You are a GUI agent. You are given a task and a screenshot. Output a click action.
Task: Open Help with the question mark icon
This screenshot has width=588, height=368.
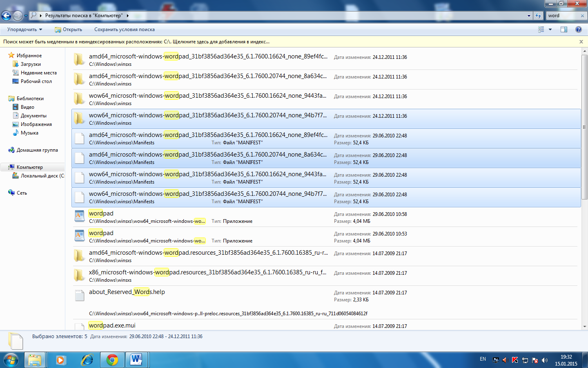coord(578,29)
